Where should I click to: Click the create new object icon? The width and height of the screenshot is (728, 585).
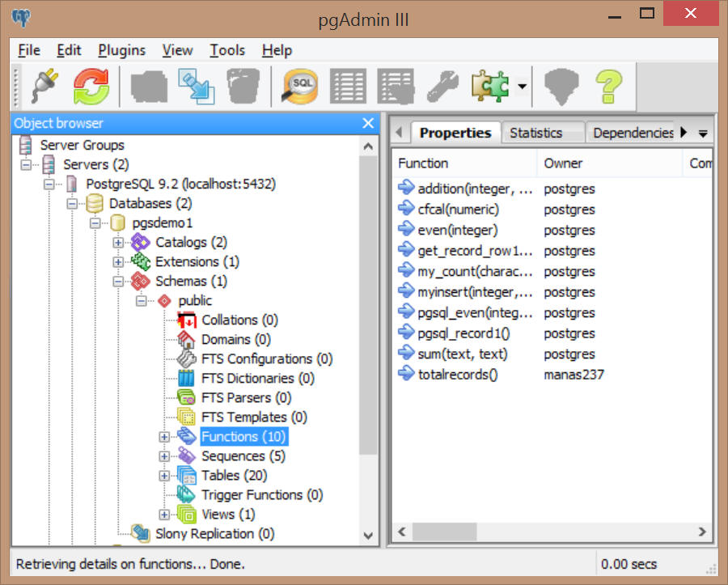[x=197, y=87]
